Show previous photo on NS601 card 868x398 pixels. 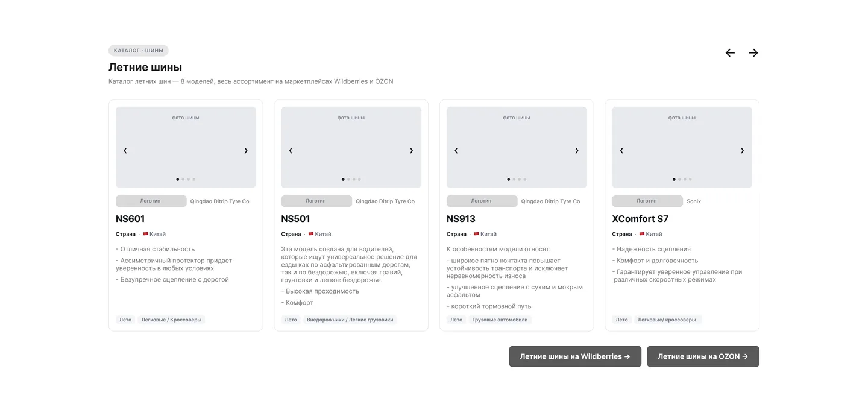point(125,151)
